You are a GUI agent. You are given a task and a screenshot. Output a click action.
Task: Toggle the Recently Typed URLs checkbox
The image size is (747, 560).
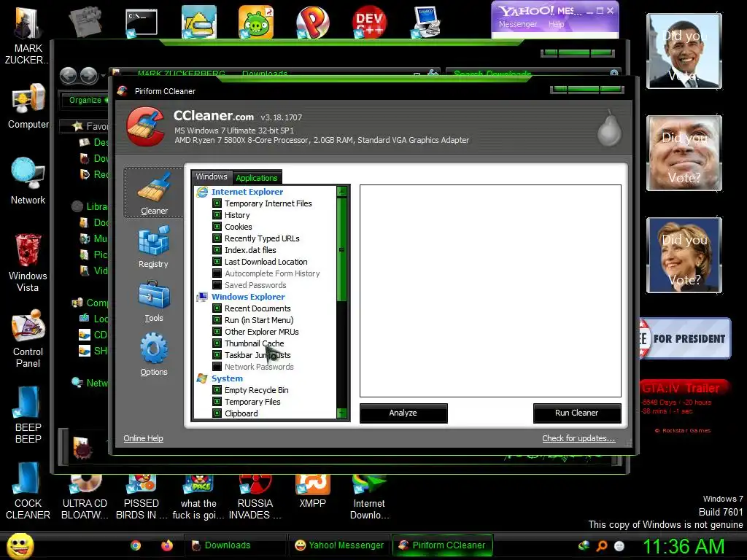click(x=217, y=238)
